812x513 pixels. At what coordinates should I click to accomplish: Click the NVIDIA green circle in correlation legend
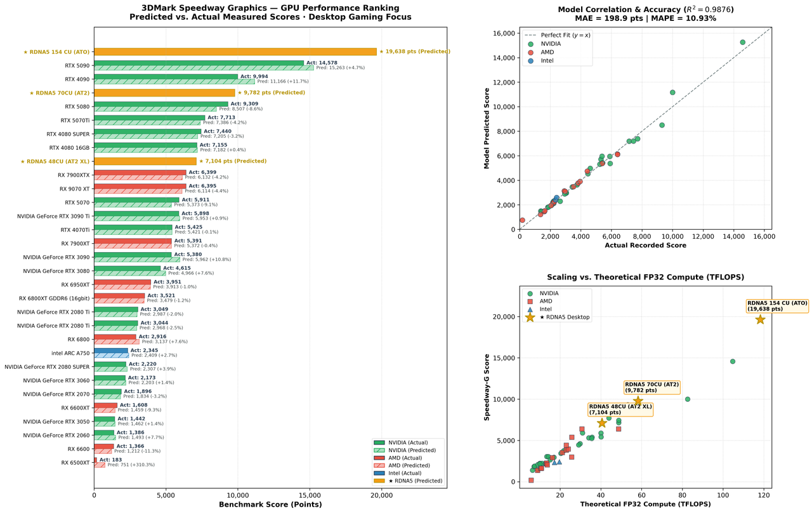pos(530,43)
